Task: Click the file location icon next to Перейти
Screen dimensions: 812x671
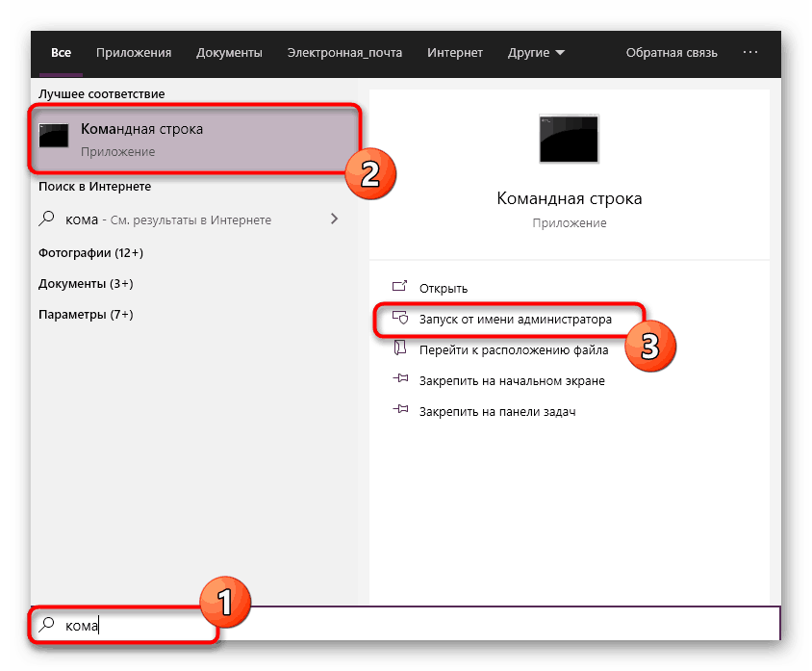Action: click(x=400, y=348)
